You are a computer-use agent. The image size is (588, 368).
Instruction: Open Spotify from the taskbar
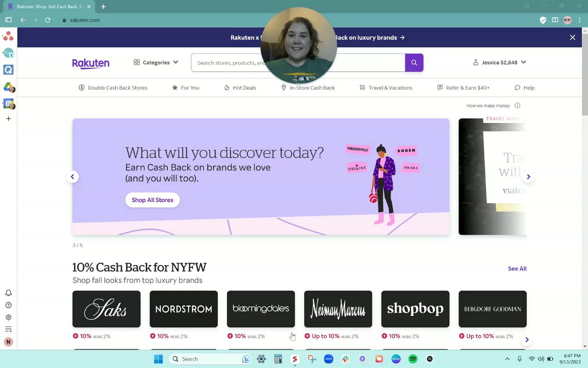[x=413, y=359]
